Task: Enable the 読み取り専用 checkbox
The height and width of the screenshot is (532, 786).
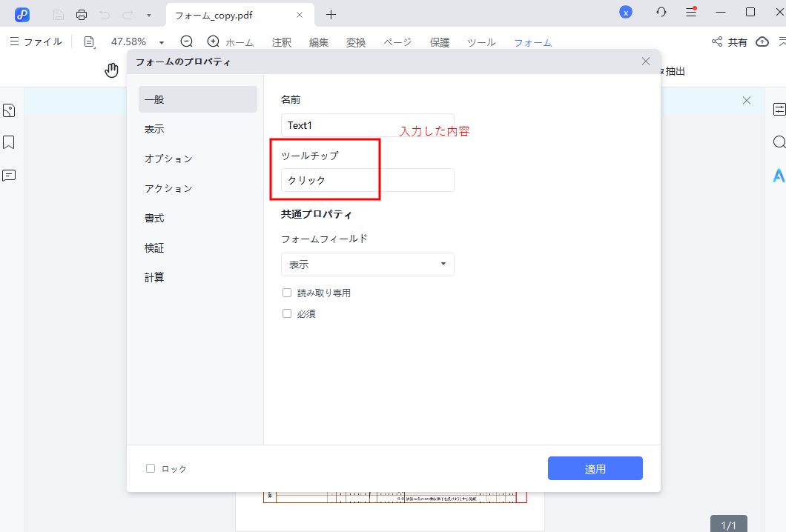Action: coord(287,292)
